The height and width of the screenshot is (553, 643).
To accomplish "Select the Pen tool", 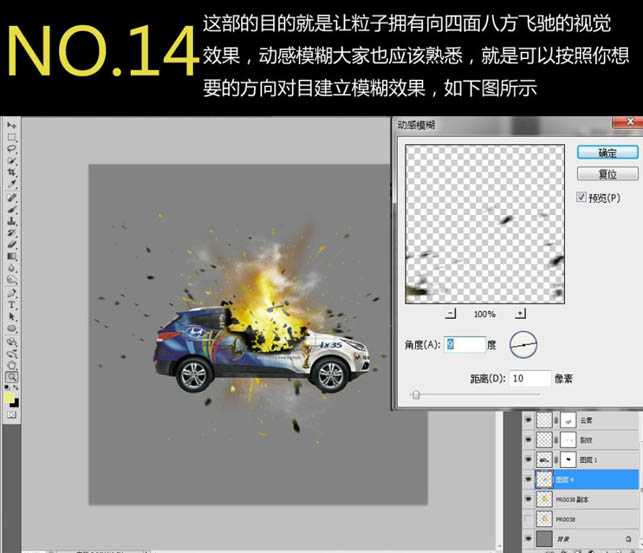I will pos(11,293).
